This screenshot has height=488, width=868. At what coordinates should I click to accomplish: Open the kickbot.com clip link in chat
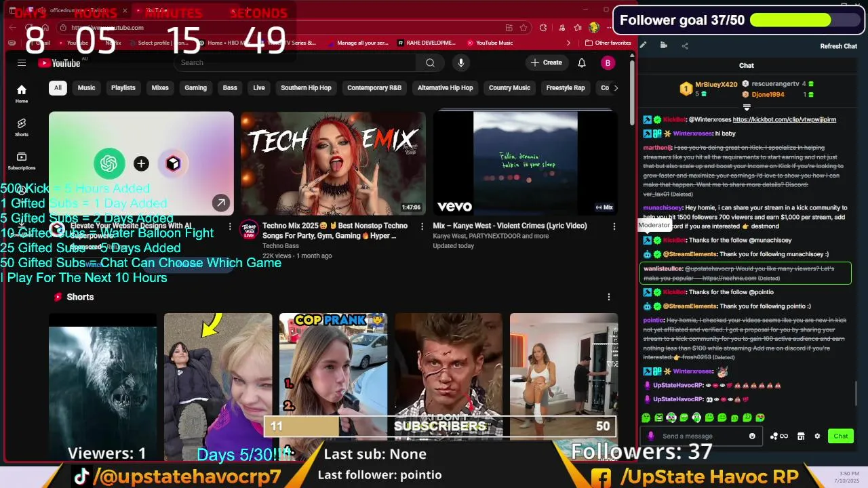coord(784,119)
